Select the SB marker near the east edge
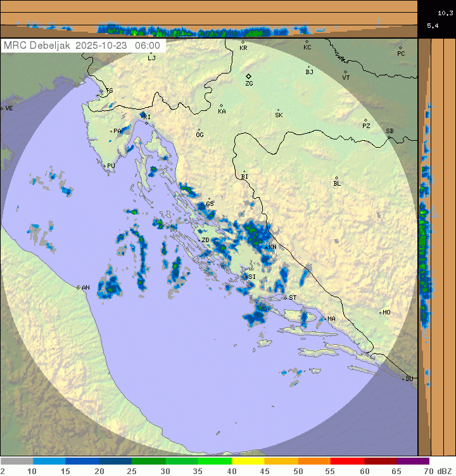The width and height of the screenshot is (456, 476). (x=389, y=136)
